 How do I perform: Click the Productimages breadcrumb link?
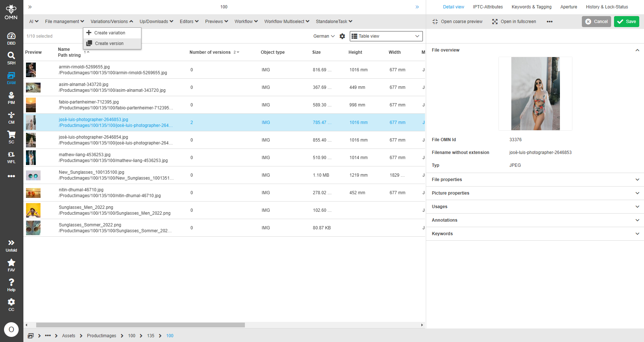pos(101,335)
